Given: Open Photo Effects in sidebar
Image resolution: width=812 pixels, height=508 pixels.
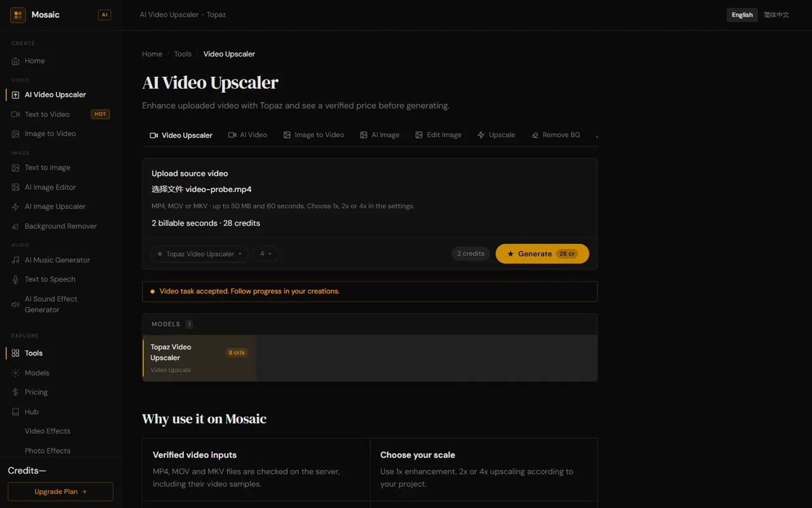Looking at the screenshot, I should click(x=48, y=451).
